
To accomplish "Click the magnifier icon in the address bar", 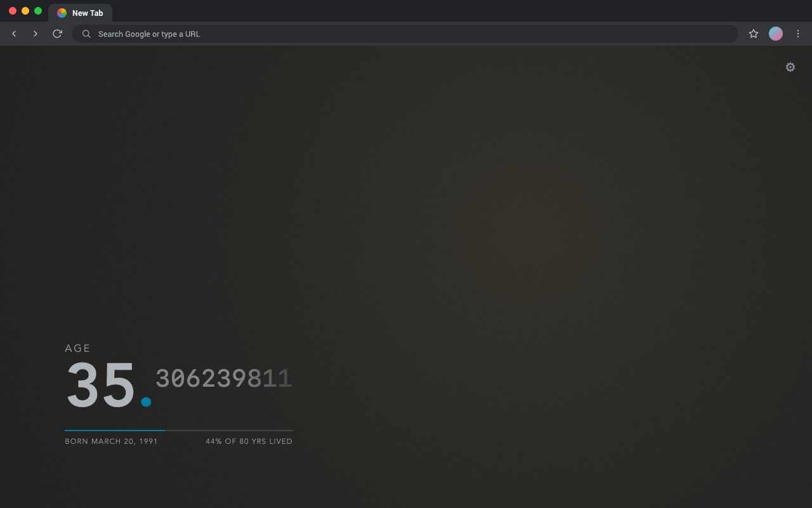I will click(x=86, y=34).
